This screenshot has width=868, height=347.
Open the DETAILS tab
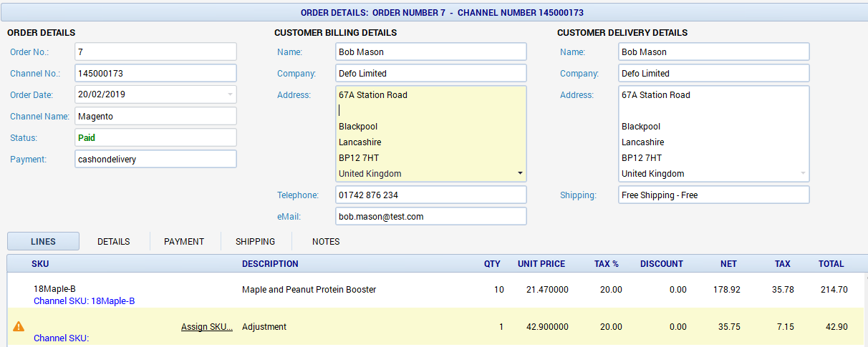click(x=114, y=242)
